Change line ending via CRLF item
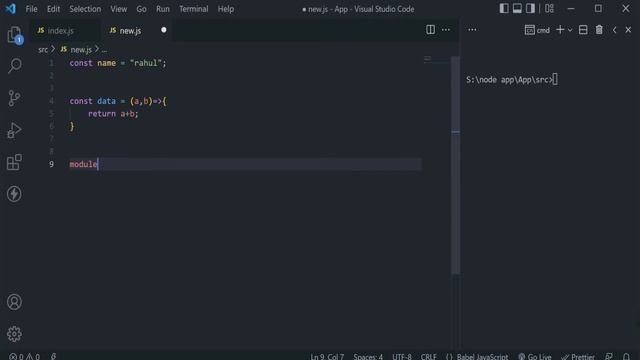 point(429,356)
